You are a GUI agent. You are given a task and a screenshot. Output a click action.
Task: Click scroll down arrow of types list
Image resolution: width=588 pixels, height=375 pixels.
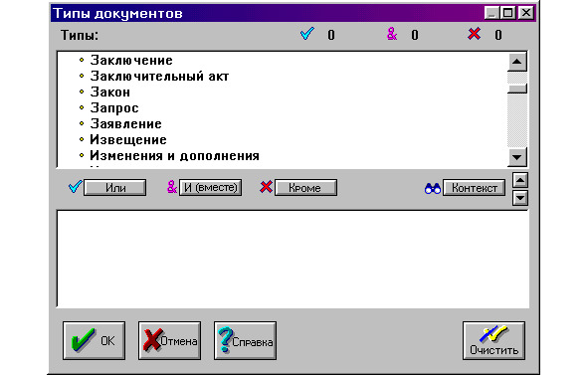click(517, 157)
